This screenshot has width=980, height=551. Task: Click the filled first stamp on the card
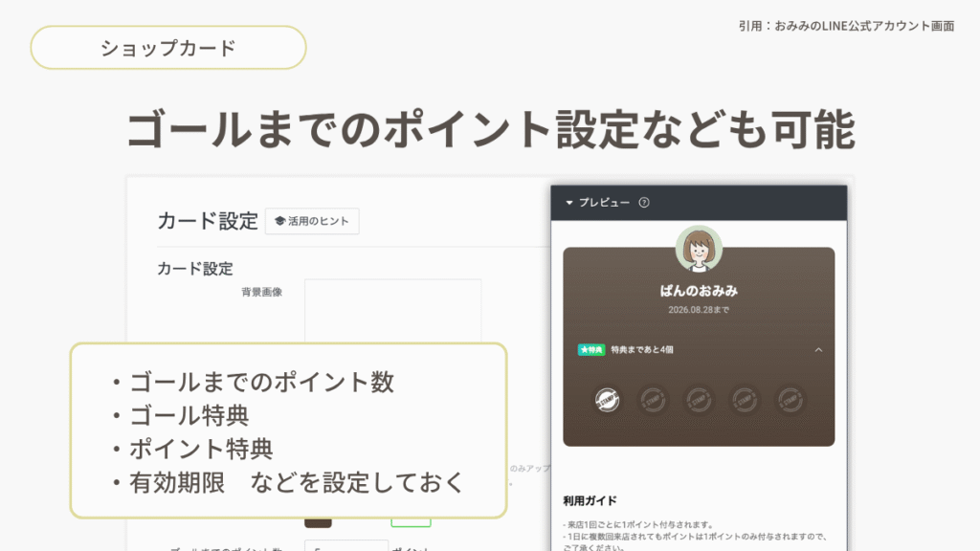point(607,400)
